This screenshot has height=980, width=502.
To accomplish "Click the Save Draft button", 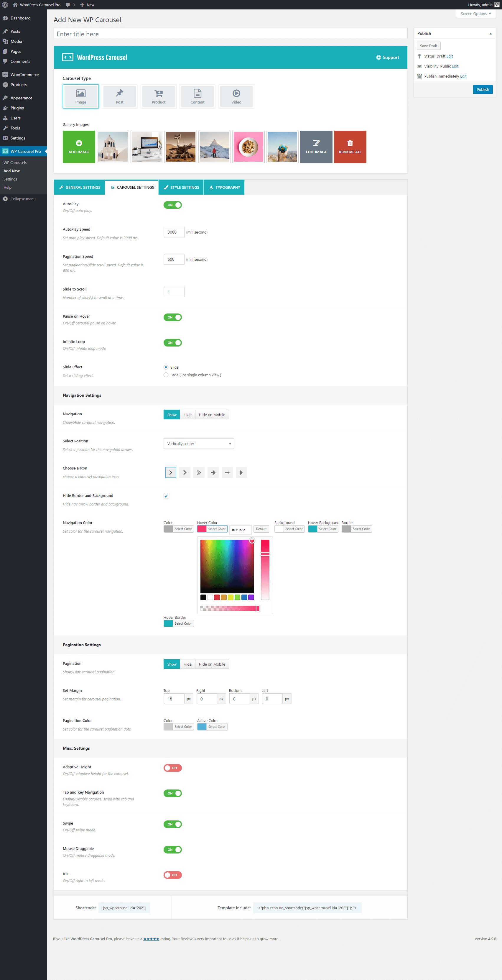I will tap(428, 46).
